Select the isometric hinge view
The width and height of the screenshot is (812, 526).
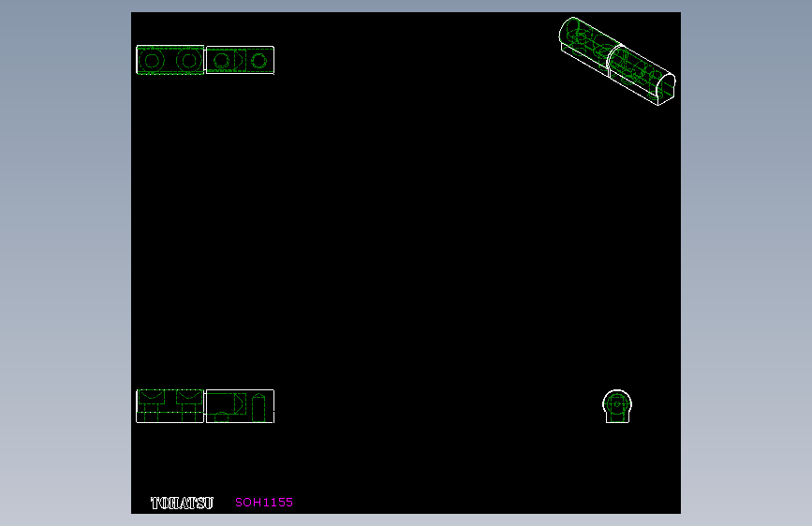pos(617,61)
